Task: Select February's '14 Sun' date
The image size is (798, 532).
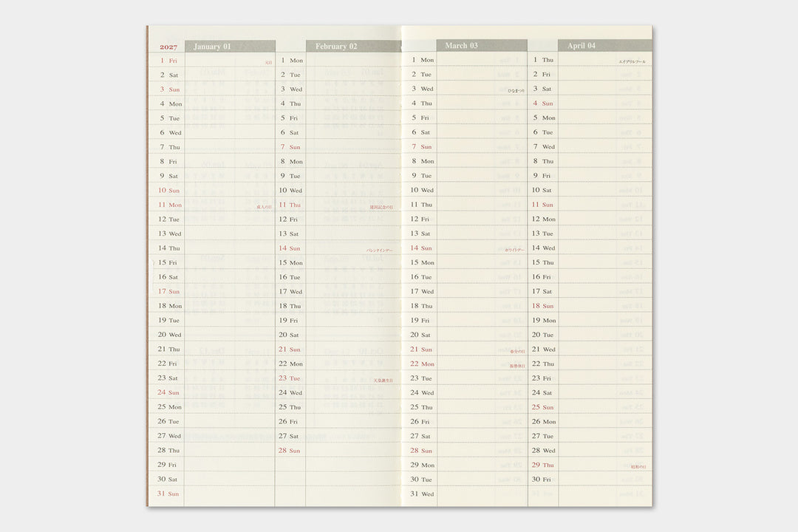Action: [290, 248]
